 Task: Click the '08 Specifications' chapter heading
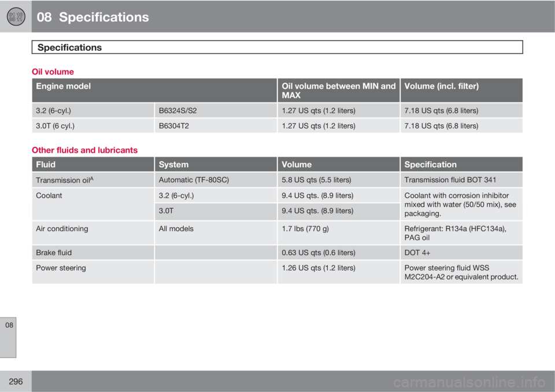point(92,17)
